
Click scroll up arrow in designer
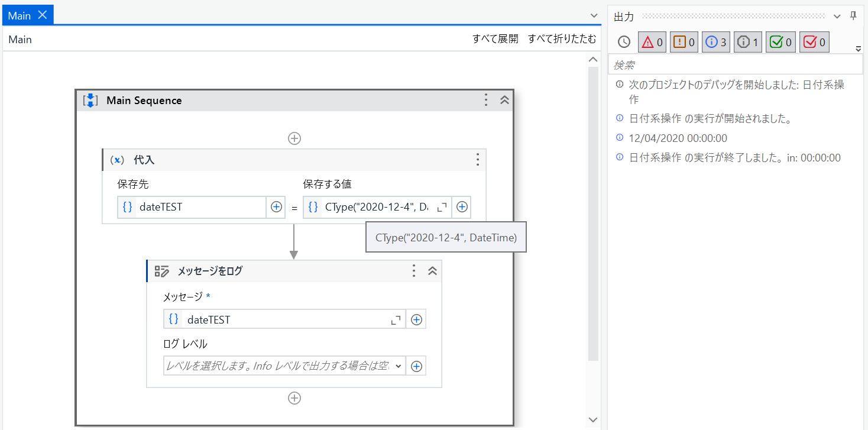tap(594, 59)
